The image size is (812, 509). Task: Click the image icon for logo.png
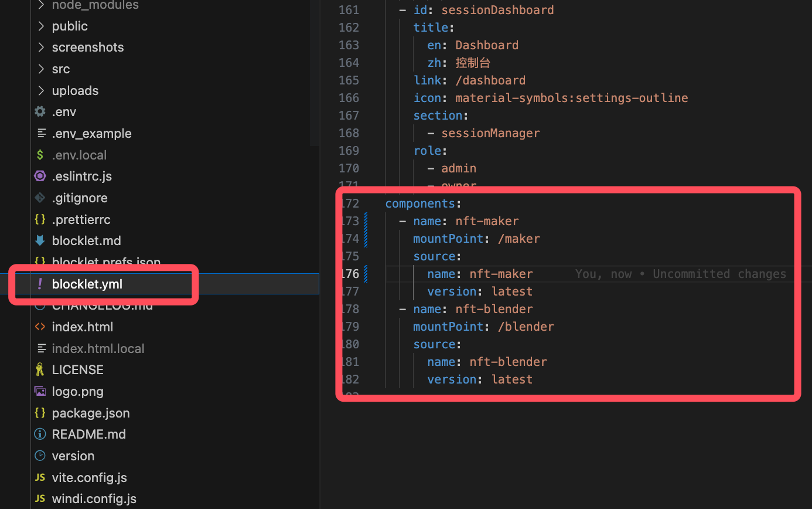coord(40,391)
